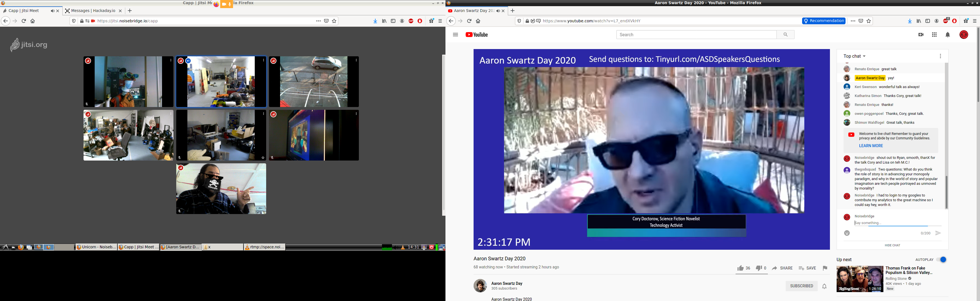This screenshot has height=301, width=980.
Task: Click the YouTube notifications bell icon
Action: pyautogui.click(x=948, y=35)
